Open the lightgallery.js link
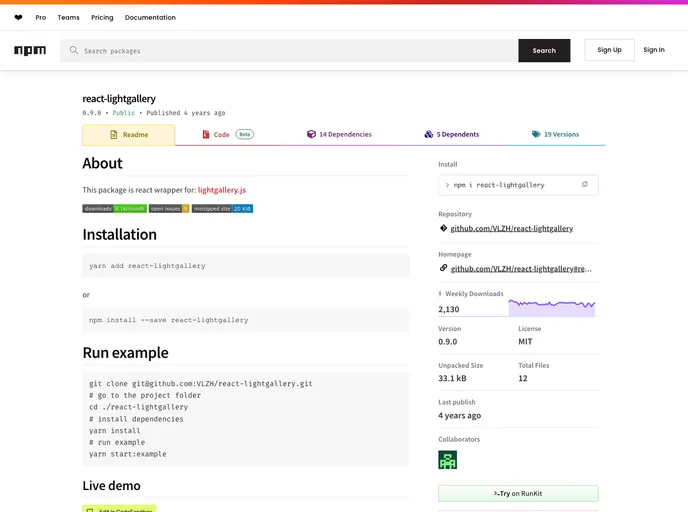 tap(222, 189)
